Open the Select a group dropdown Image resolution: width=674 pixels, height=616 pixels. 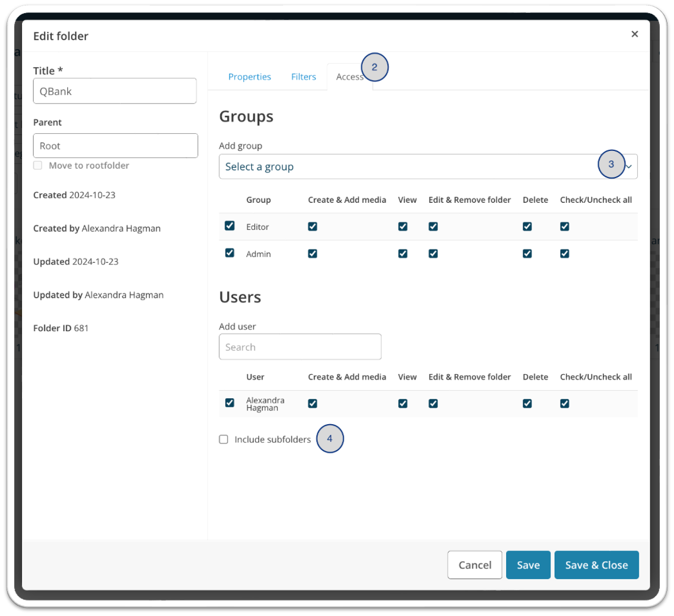428,166
